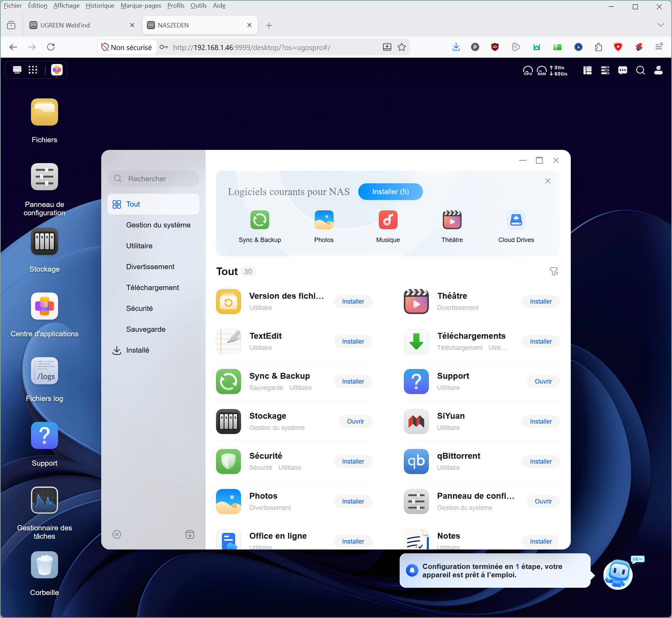Screen dimensions: 672x618
Task: Open the NAS global search icon
Action: 640,71
